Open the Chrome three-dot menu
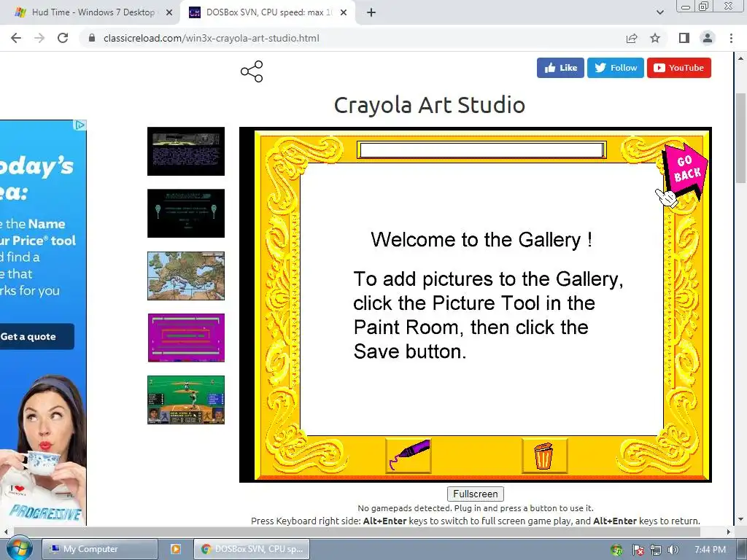 [x=731, y=38]
